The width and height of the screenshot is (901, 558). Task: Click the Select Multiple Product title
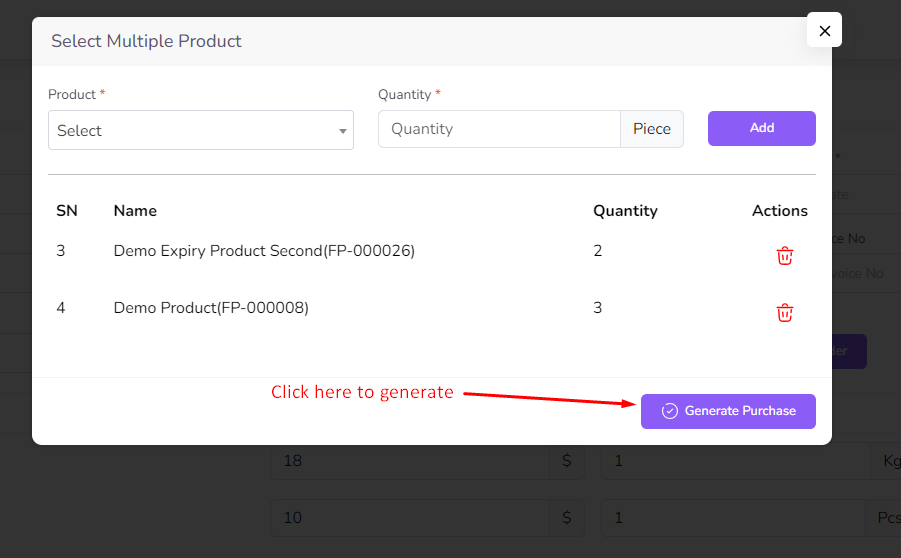(146, 41)
